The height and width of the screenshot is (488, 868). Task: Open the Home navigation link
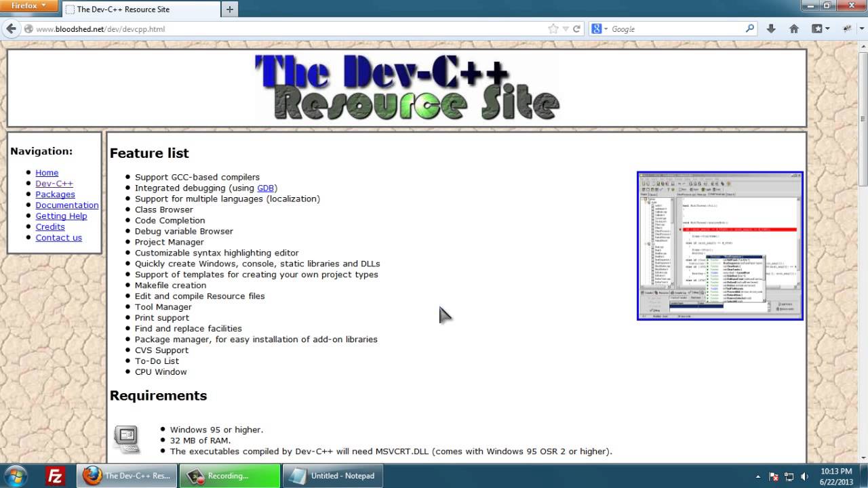coord(47,173)
